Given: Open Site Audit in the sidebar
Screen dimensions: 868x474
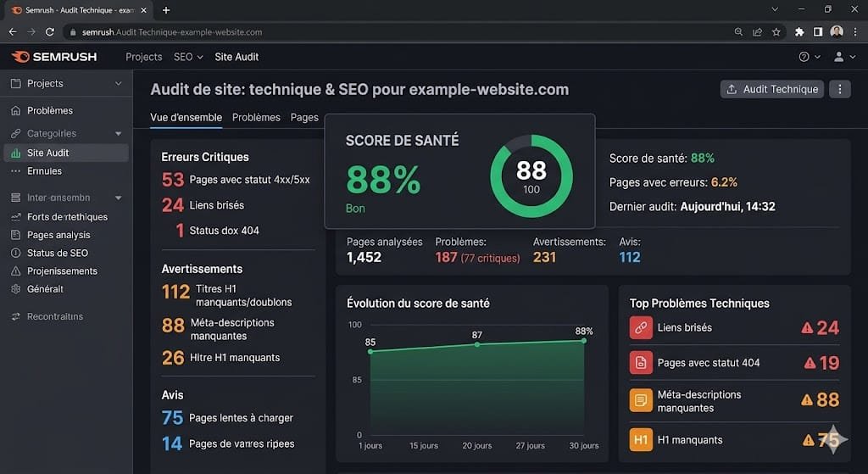Looking at the screenshot, I should pyautogui.click(x=66, y=153).
